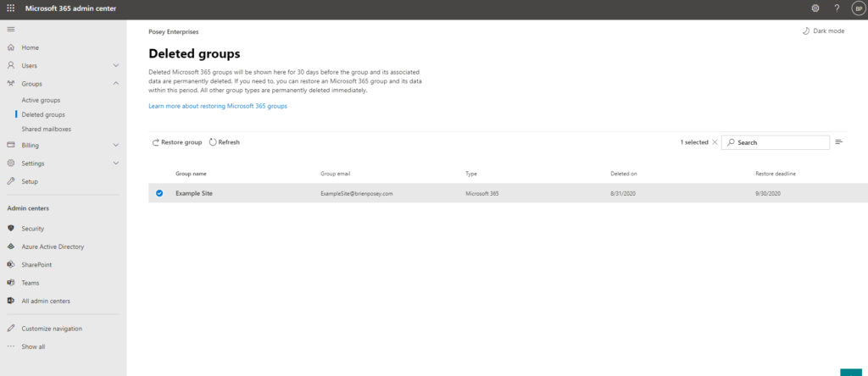
Task: Click the Settings gear icon in sidebar
Action: (x=10, y=163)
